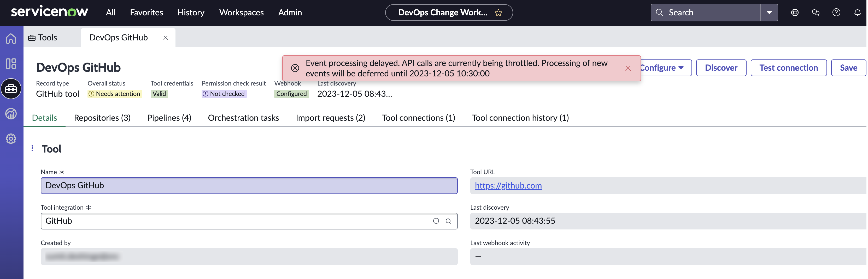Open the Insights gauge sidebar icon

(11, 114)
